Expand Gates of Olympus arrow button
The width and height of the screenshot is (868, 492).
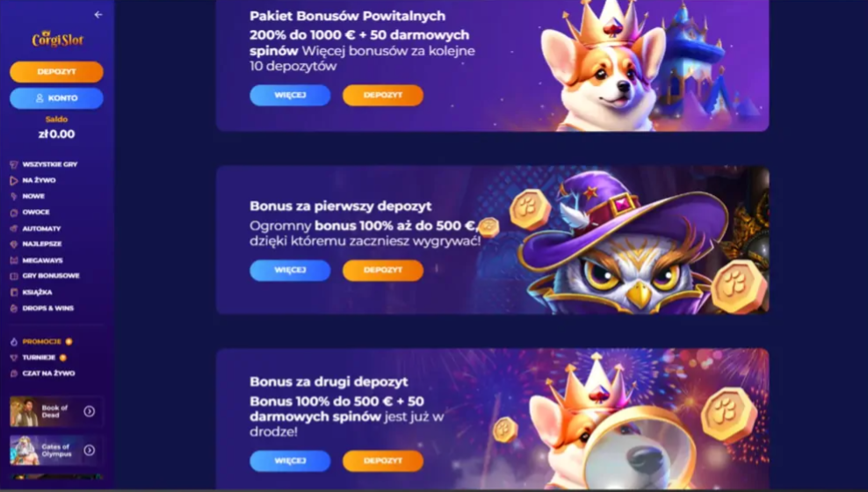[89, 451]
